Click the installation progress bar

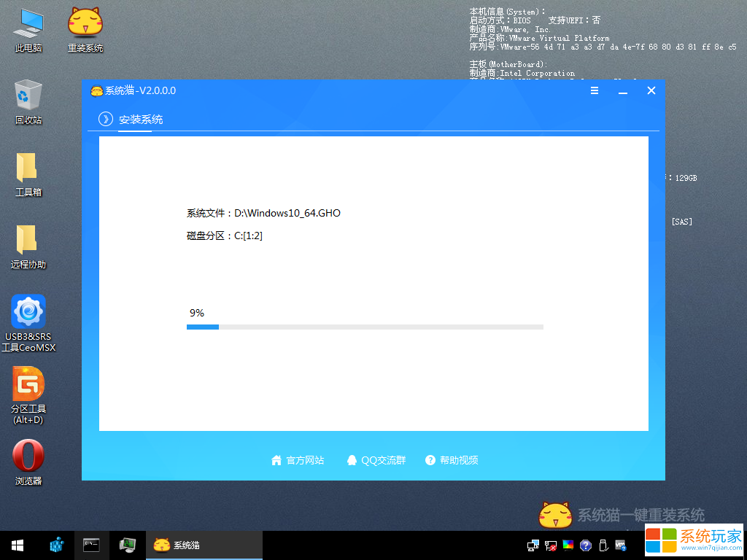(x=365, y=327)
